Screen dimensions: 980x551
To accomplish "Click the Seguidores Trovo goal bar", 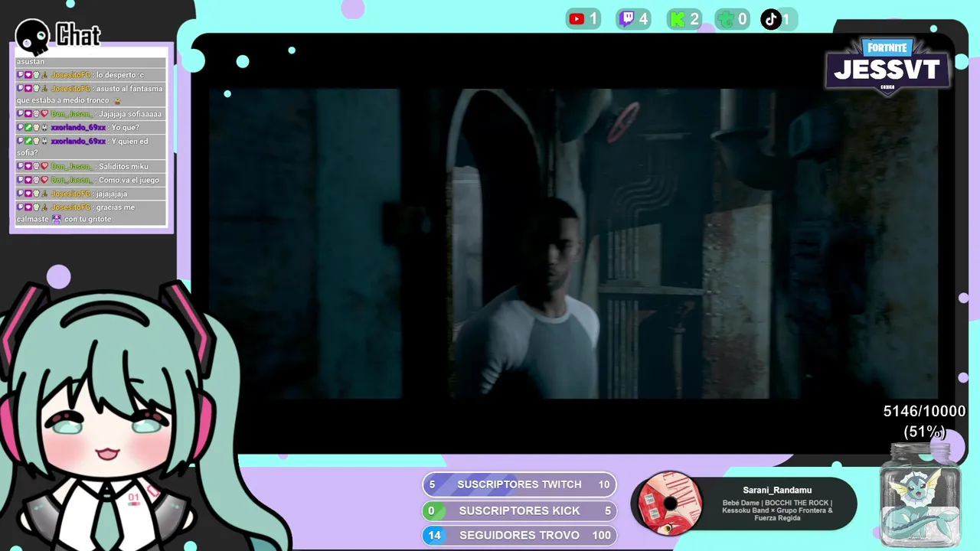I will pos(519,535).
